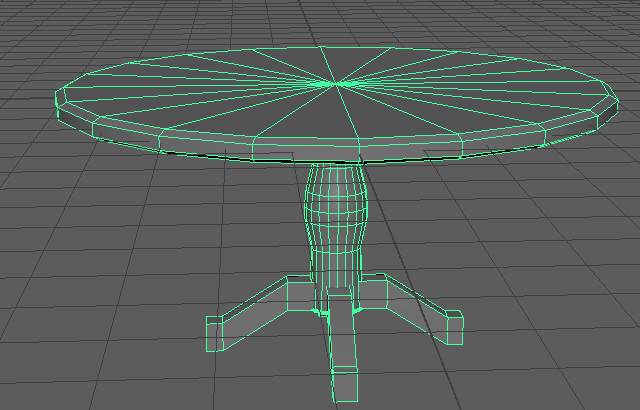
Task: Click the top face of the front leg
Action: (x=340, y=291)
